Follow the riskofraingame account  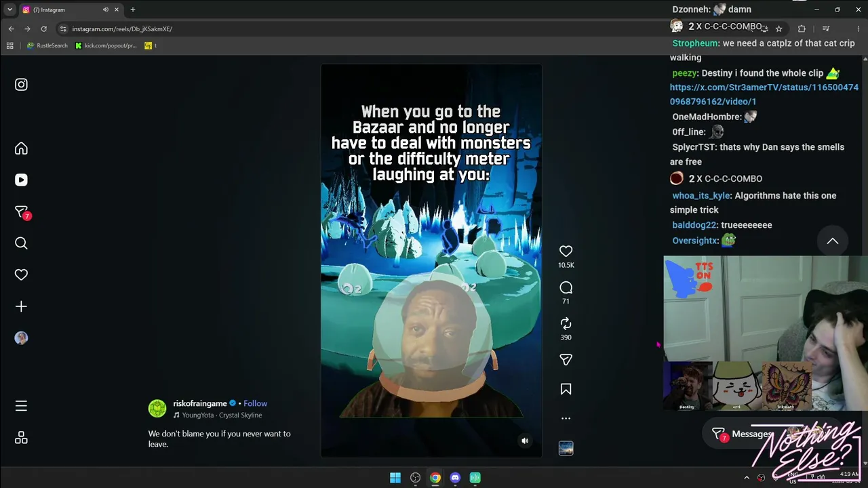pyautogui.click(x=255, y=403)
